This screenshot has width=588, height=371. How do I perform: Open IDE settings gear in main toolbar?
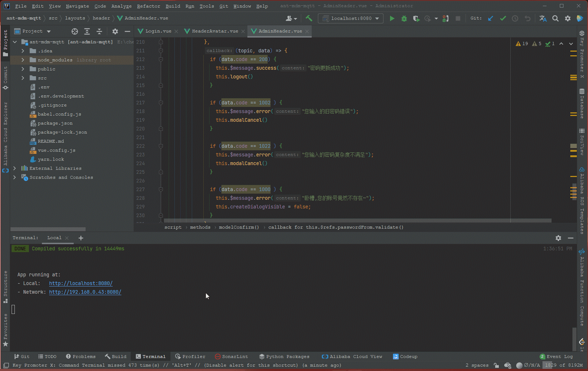coord(568,18)
